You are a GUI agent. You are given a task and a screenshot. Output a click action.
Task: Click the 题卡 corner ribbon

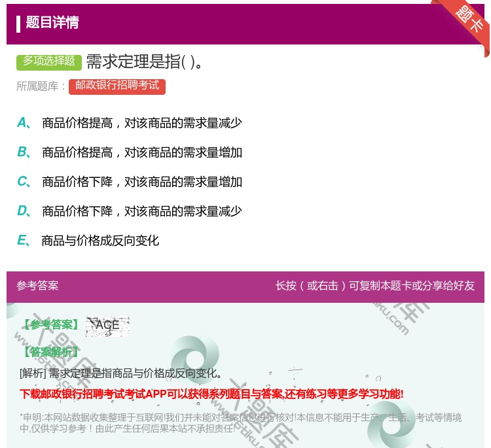pyautogui.click(x=467, y=20)
